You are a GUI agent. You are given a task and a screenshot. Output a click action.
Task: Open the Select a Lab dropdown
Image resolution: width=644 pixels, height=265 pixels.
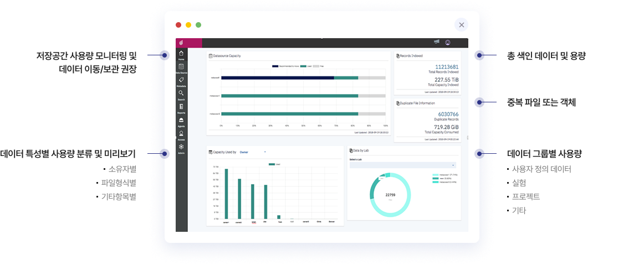[x=402, y=165]
